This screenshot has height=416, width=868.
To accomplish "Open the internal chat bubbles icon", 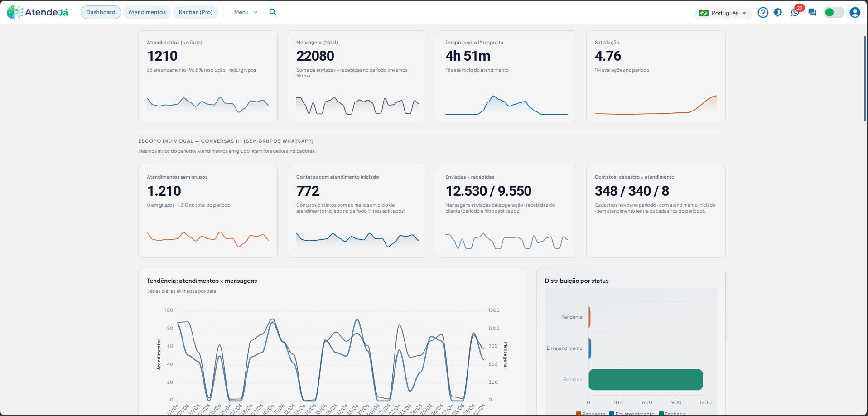I will (x=812, y=12).
